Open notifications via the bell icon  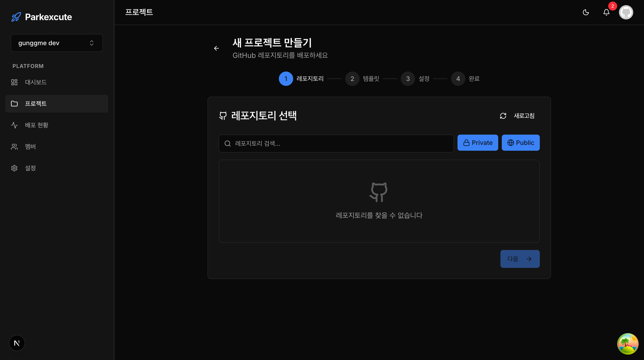click(606, 12)
